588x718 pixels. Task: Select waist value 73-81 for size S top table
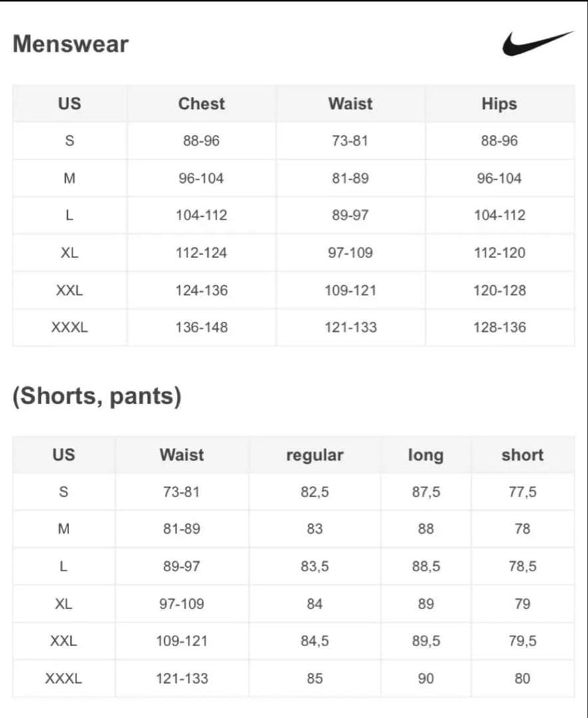(x=350, y=140)
